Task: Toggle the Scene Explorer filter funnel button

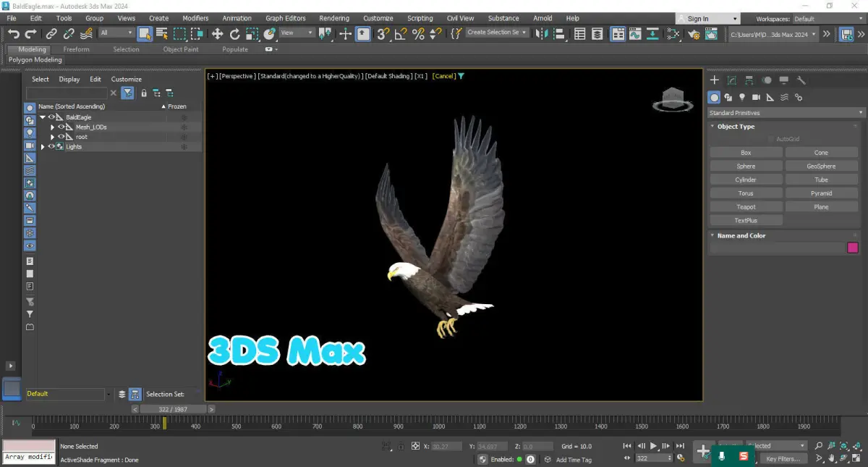Action: 127,93
